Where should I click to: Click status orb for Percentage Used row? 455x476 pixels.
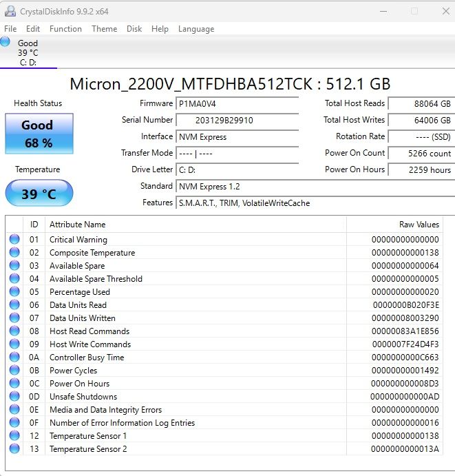[x=14, y=291]
